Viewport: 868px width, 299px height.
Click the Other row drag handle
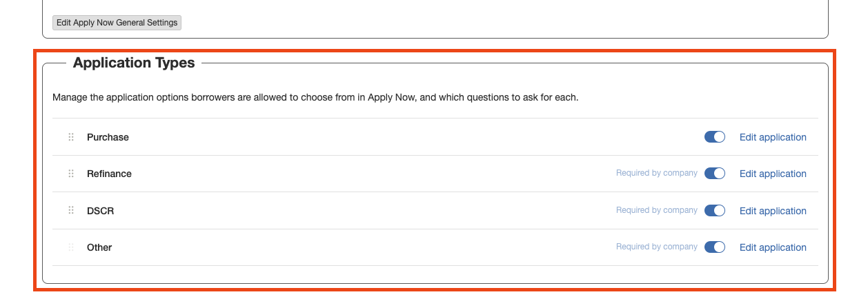(x=70, y=247)
